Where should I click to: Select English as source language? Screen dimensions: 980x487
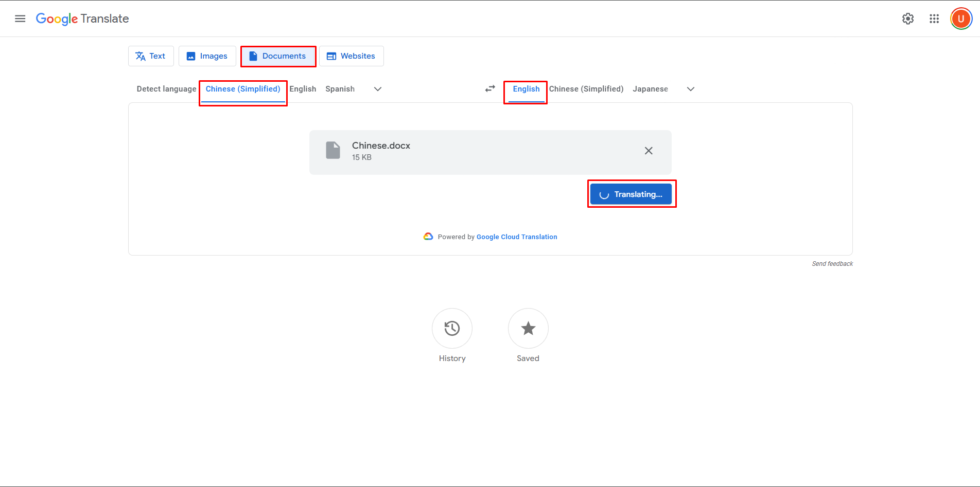303,88
